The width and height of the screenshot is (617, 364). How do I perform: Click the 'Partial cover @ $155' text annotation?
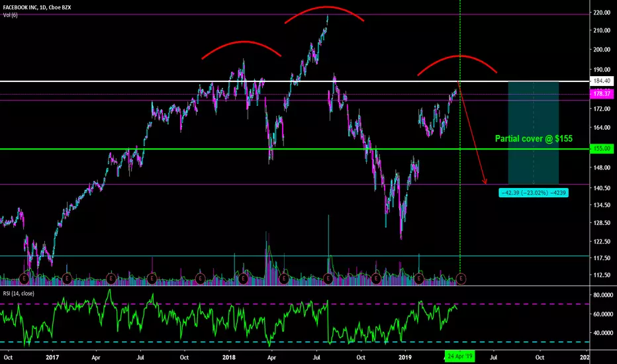coord(534,138)
